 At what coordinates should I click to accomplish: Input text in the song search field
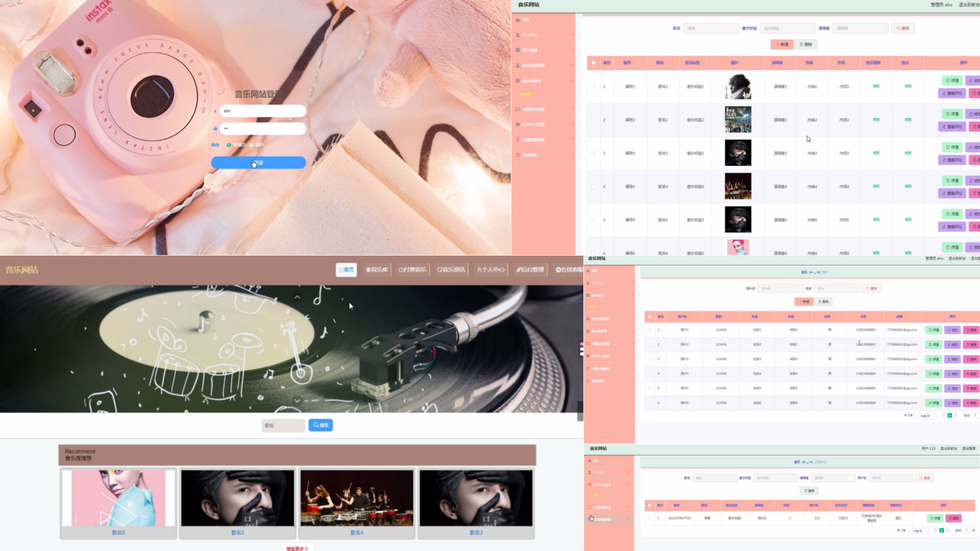(x=283, y=425)
